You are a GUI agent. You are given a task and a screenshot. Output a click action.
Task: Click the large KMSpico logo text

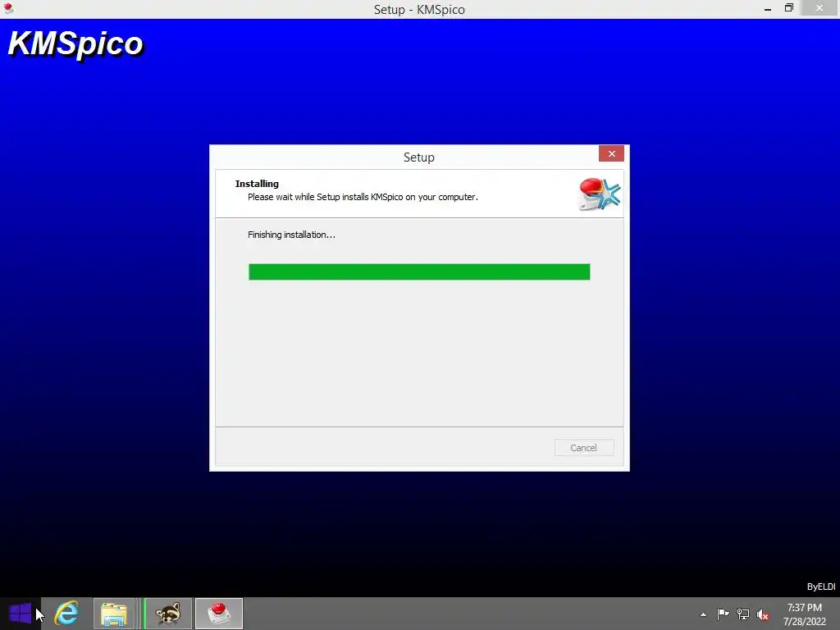75,44
